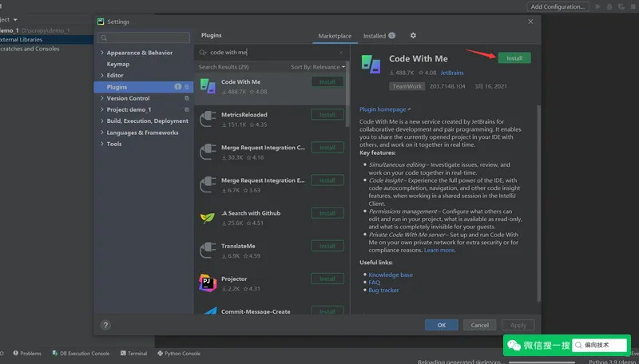The width and height of the screenshot is (639, 364).
Task: Click the Apply button
Action: pos(518,325)
